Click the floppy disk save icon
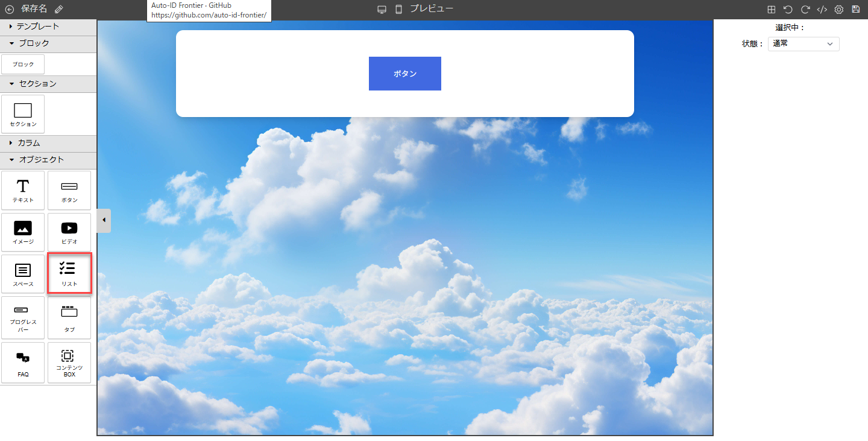The width and height of the screenshot is (868, 441). coord(855,10)
